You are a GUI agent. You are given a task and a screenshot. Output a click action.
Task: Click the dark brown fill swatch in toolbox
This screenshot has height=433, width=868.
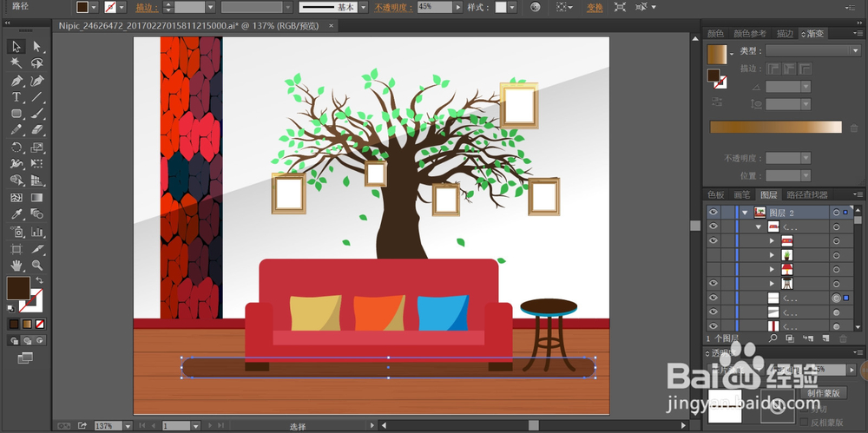(x=17, y=288)
